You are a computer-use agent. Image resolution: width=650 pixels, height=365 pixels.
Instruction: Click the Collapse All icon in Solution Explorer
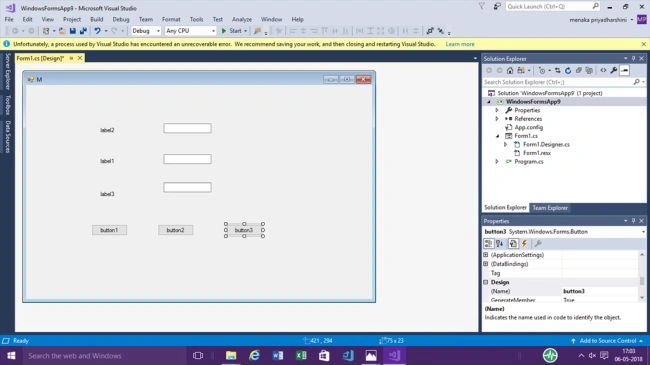coord(579,71)
